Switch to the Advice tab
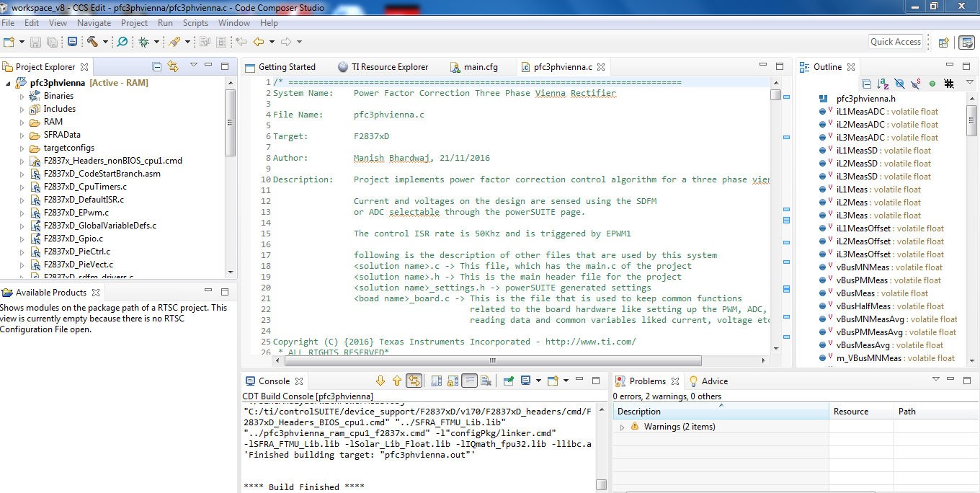 pos(708,381)
